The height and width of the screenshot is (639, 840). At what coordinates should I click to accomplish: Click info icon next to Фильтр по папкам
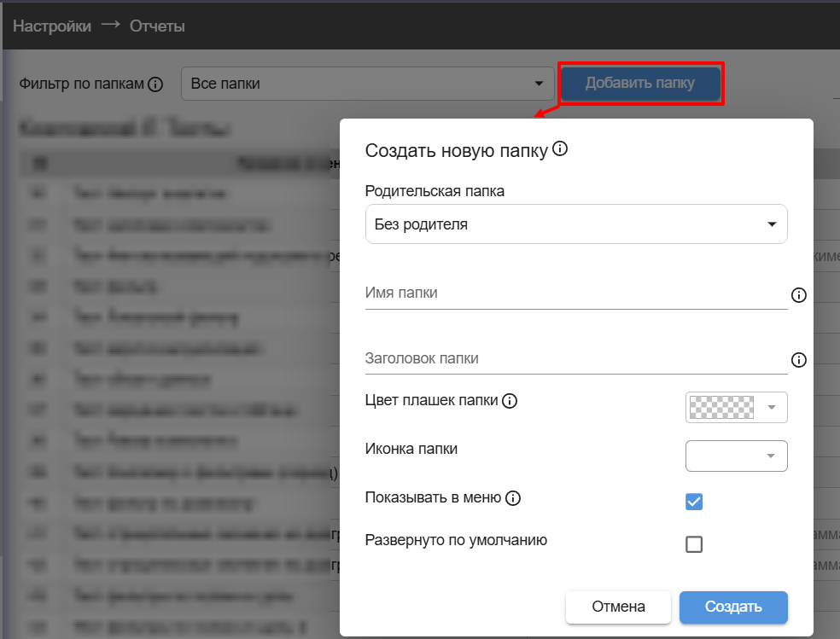(x=155, y=84)
